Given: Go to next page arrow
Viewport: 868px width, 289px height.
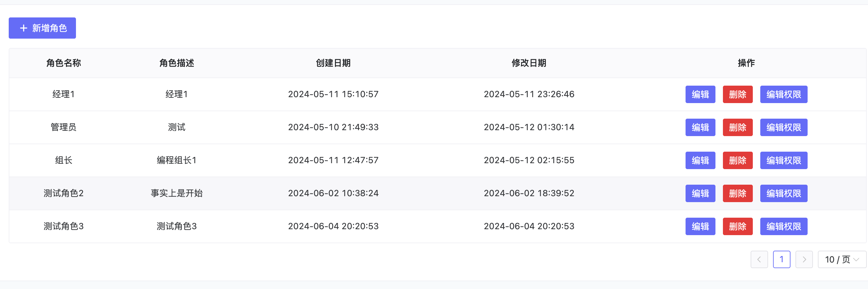Looking at the screenshot, I should (804, 259).
